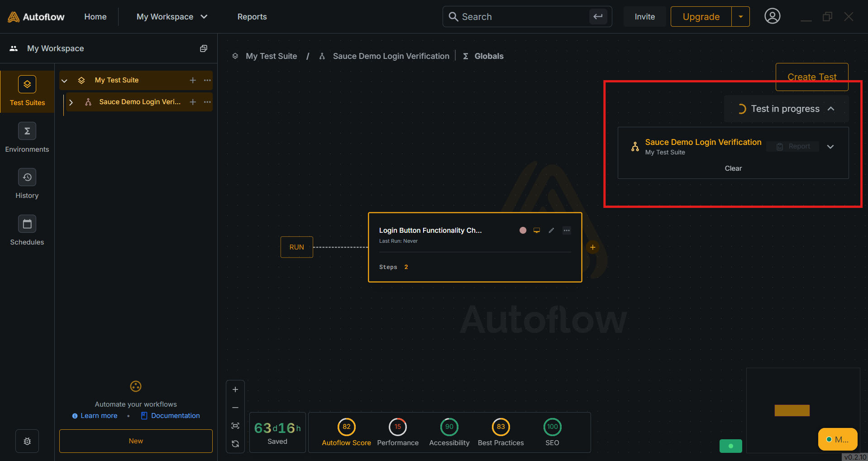Image resolution: width=868 pixels, height=461 pixels.
Task: Click the Create Test button
Action: click(812, 77)
